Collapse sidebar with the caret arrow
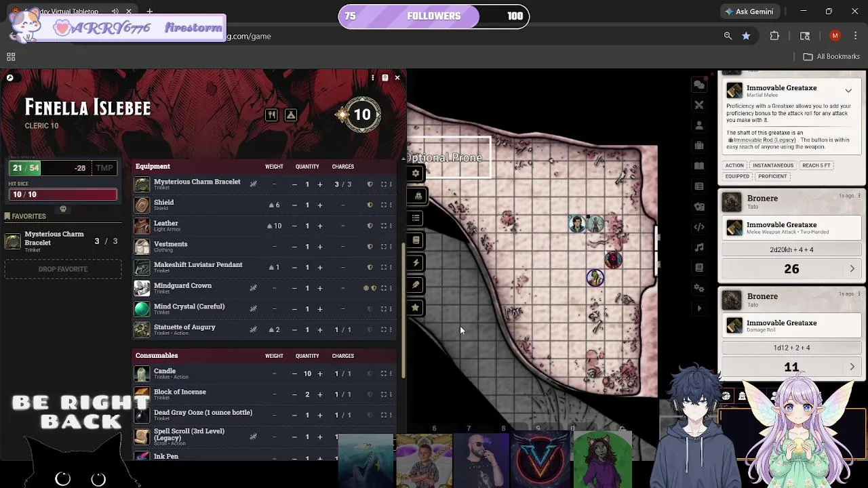The width and height of the screenshot is (868, 488). (x=699, y=308)
